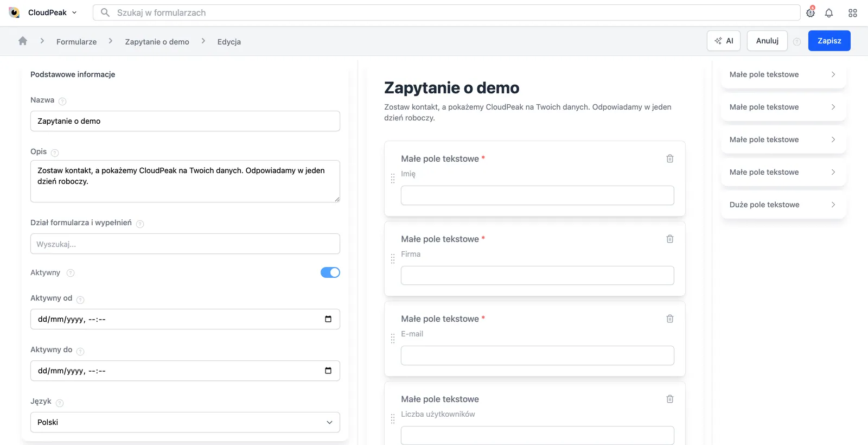Click help icon beside Dział formularza i wypełnień
The height and width of the screenshot is (445, 868).
(x=140, y=224)
